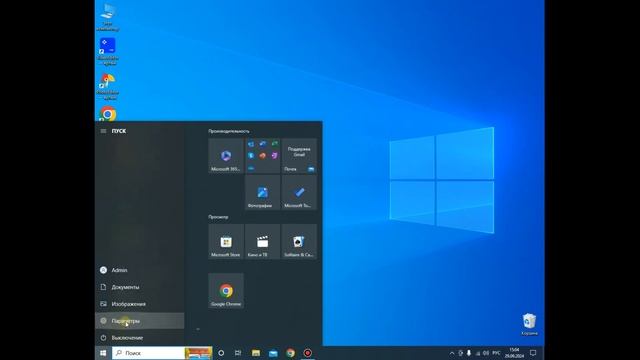This screenshot has height=360, width=640.
Task: Open the Office apps folder tile
Action: (262, 156)
